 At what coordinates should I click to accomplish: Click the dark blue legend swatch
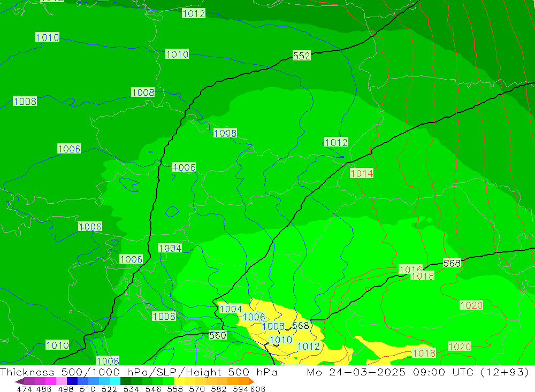(x=72, y=381)
